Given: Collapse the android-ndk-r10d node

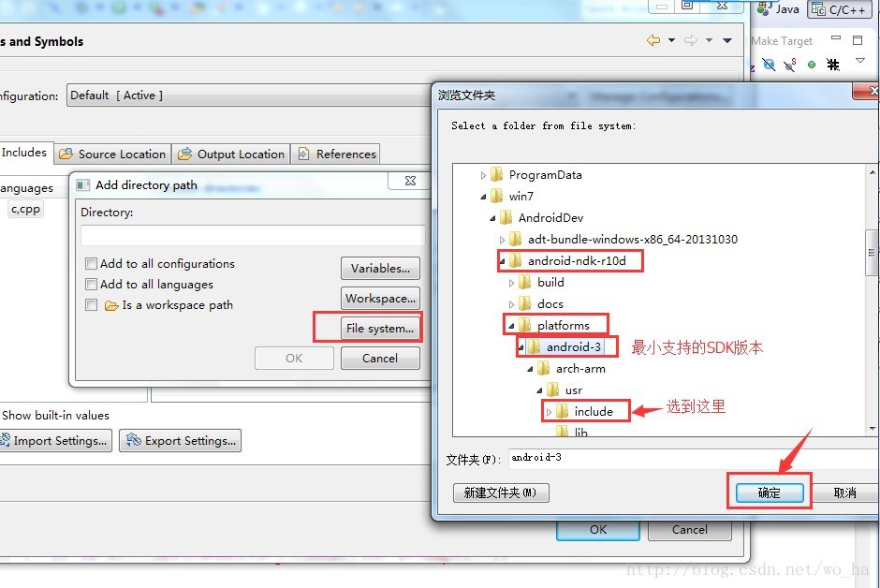Looking at the screenshot, I should (503, 261).
